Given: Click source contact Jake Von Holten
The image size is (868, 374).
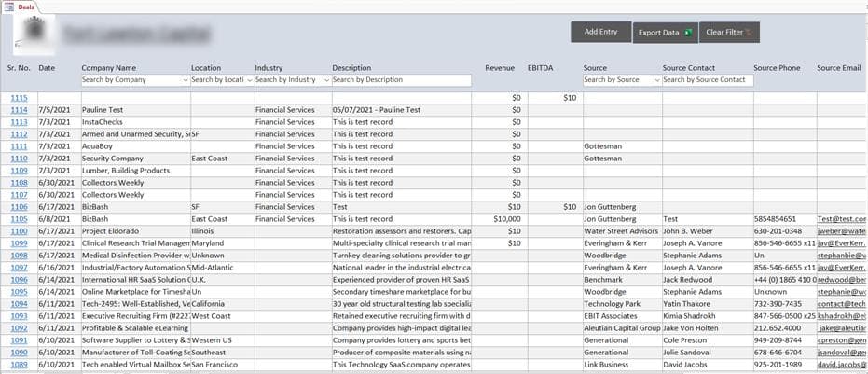Looking at the screenshot, I should pyautogui.click(x=708, y=328).
